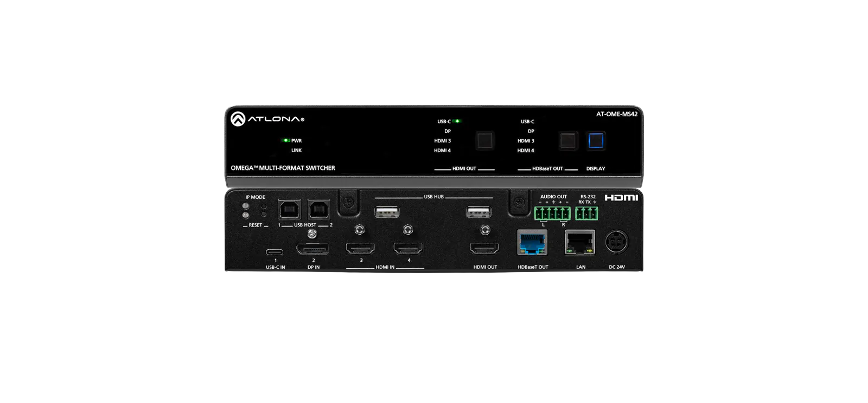The image size is (868, 403).
Task: Click the right USB HUB type-A port
Action: (478, 212)
